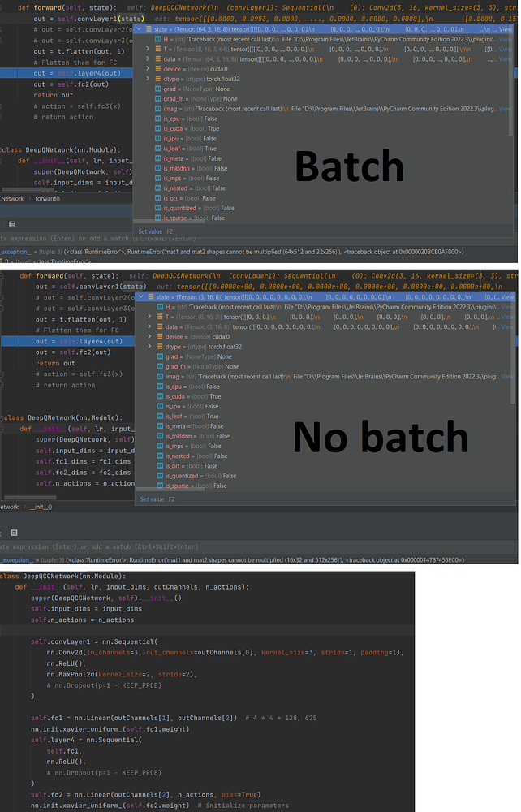Viewport: 521px width, 812px height.
Task: Open View link for state Tensor (64, 3, 16, 8)
Action: click(506, 28)
